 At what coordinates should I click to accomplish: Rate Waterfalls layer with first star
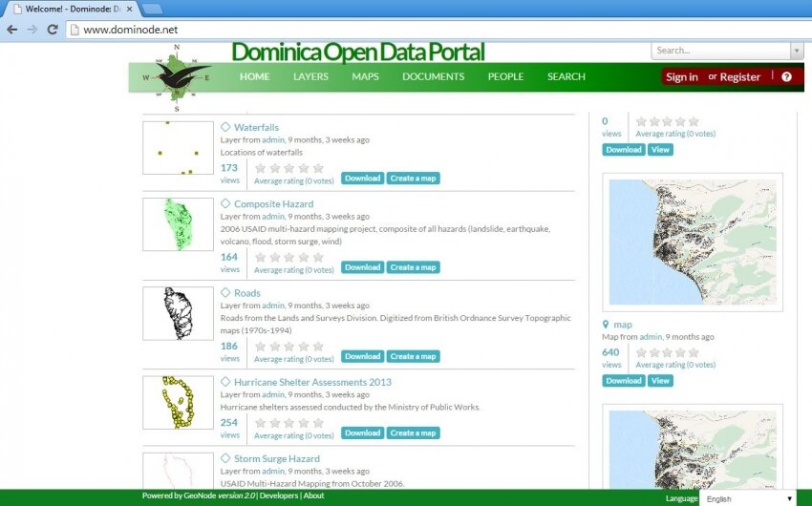[260, 168]
